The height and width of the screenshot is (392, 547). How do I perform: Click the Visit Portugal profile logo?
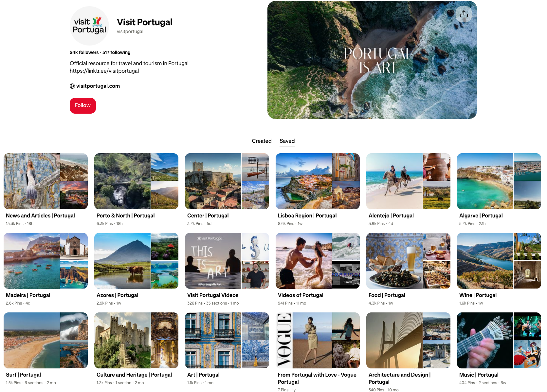(x=89, y=26)
